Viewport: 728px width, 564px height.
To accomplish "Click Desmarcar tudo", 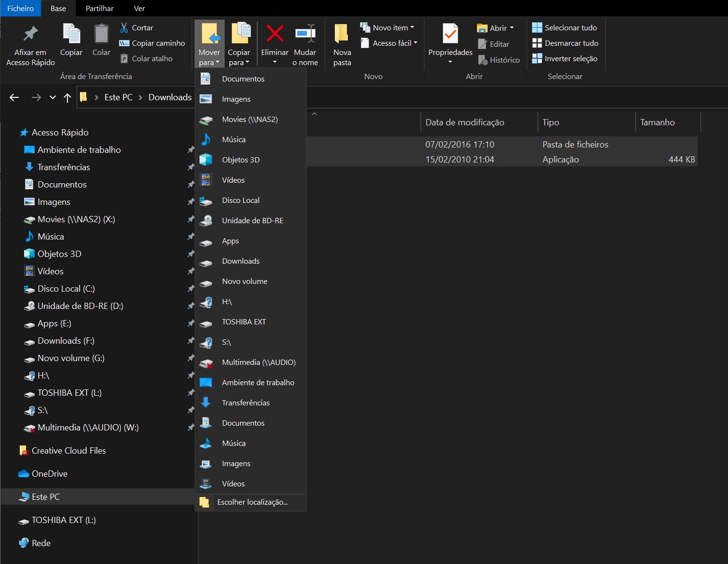I will click(x=565, y=43).
